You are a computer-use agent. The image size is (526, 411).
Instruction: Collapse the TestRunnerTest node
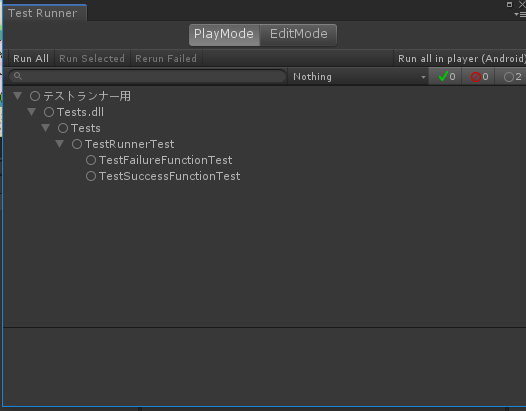coord(60,144)
